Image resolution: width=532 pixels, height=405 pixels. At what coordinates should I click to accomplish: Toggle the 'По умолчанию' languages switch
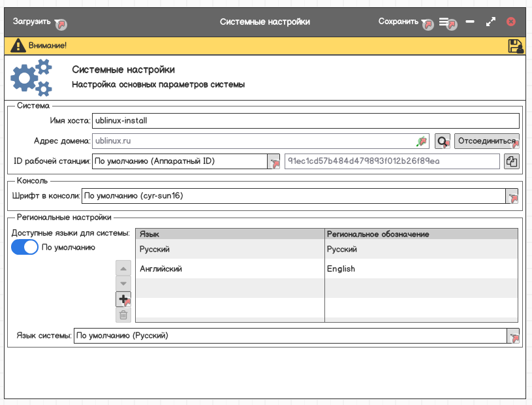coord(25,248)
